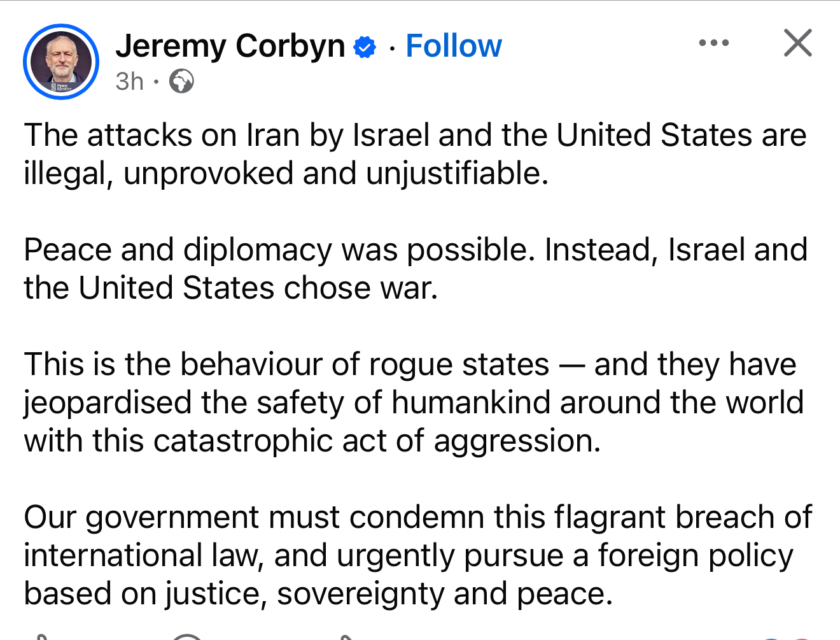The image size is (840, 640).
Task: Click the blue verified badge beside the name
Action: pyautogui.click(x=365, y=47)
